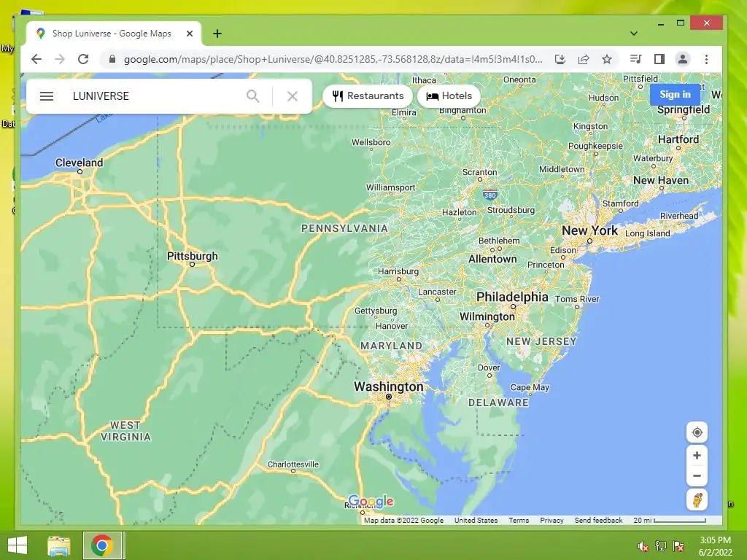Viewport: 747px width, 560px height.
Task: Open the Privacy link at map bottom
Action: (x=551, y=521)
